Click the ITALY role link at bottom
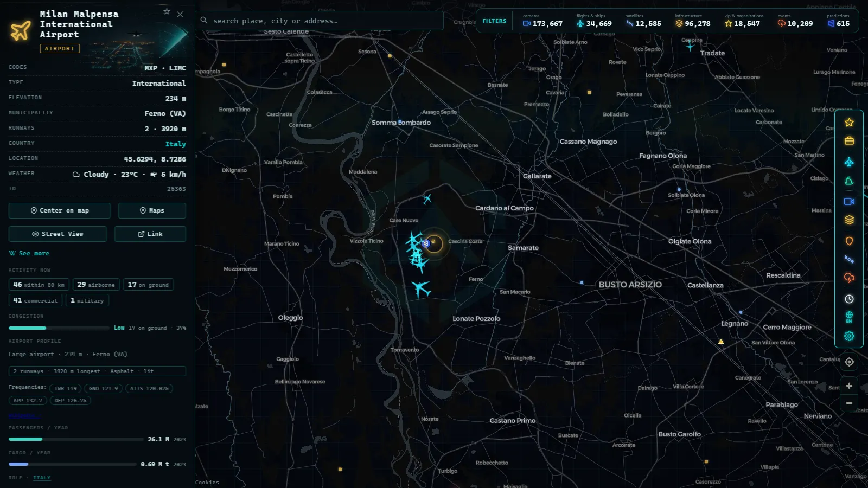 click(x=42, y=478)
